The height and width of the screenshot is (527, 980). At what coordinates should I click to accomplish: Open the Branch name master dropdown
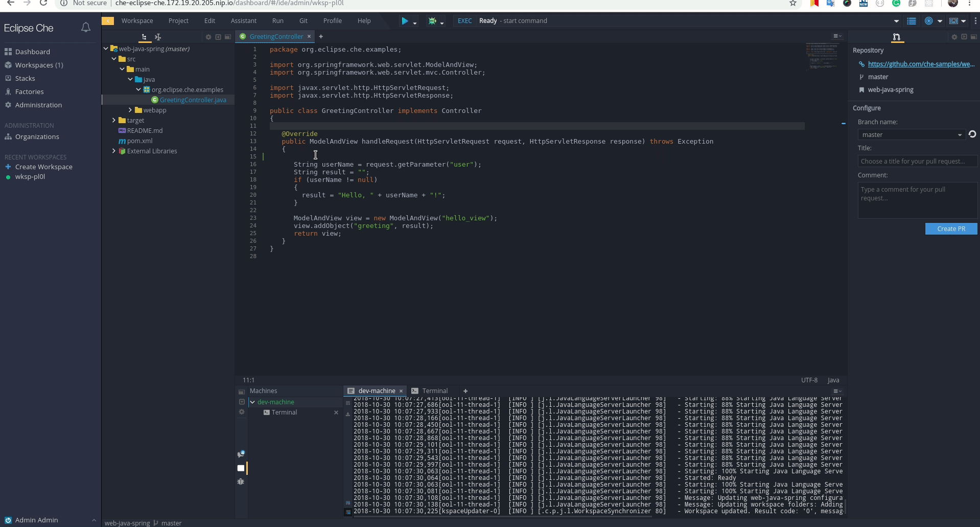pyautogui.click(x=911, y=134)
